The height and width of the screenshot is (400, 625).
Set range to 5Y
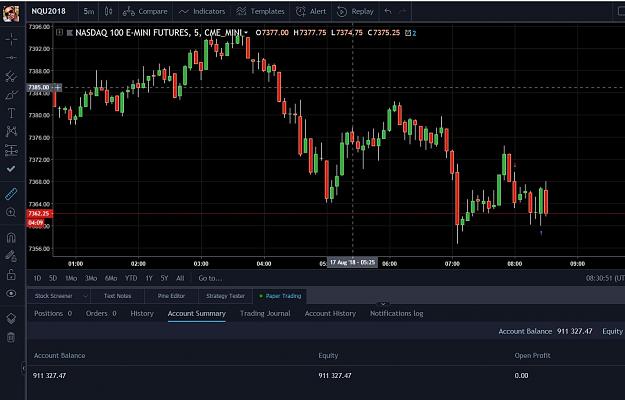pyautogui.click(x=164, y=278)
